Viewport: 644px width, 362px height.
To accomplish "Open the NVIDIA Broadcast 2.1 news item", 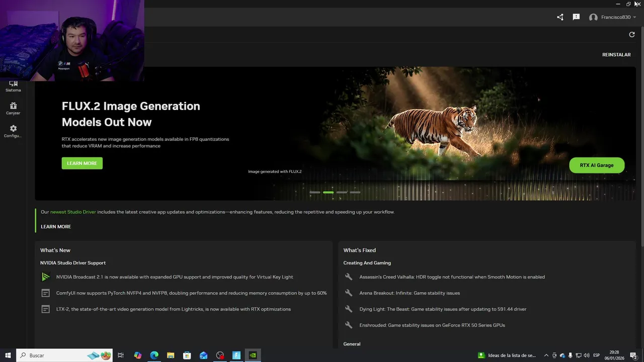I will pyautogui.click(x=175, y=277).
